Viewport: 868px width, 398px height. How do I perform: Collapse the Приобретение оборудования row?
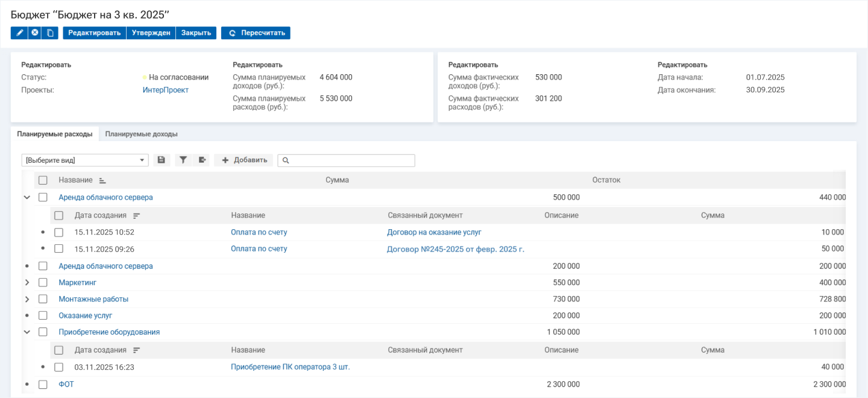(x=27, y=332)
